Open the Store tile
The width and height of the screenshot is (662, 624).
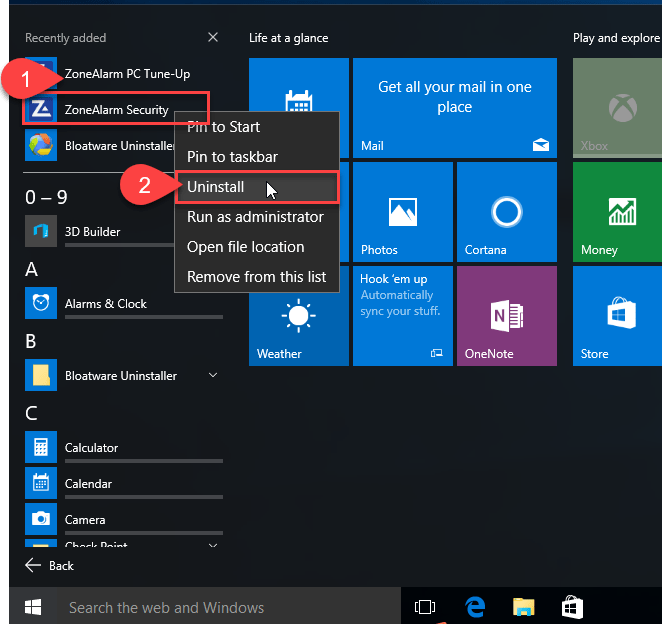[x=617, y=316]
